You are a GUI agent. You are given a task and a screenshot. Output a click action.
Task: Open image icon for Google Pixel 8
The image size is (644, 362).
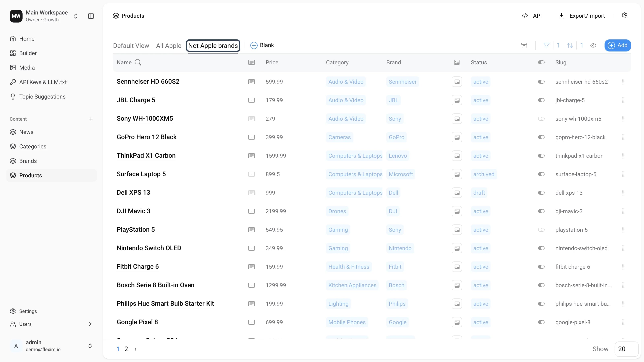457,322
